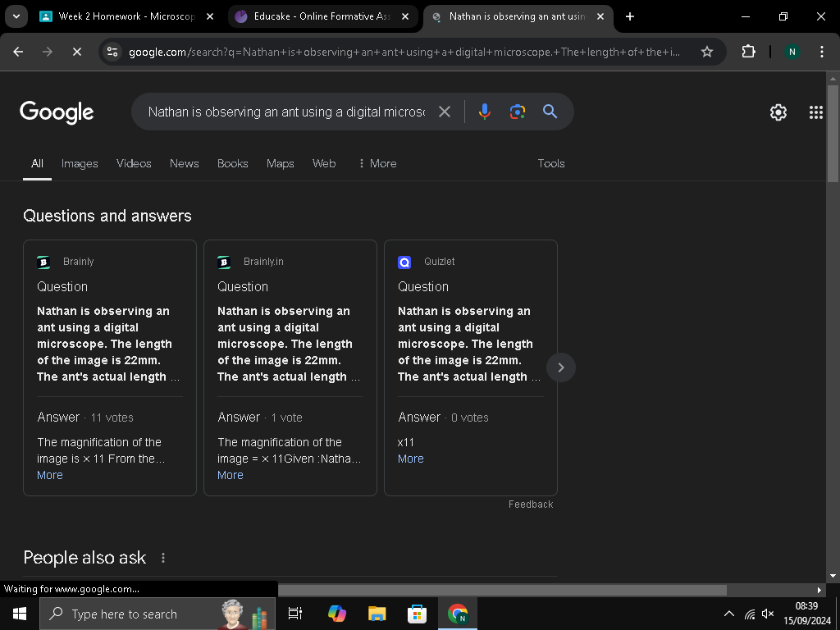Submit search with magnifier icon
The width and height of the screenshot is (840, 630).
[x=550, y=112]
